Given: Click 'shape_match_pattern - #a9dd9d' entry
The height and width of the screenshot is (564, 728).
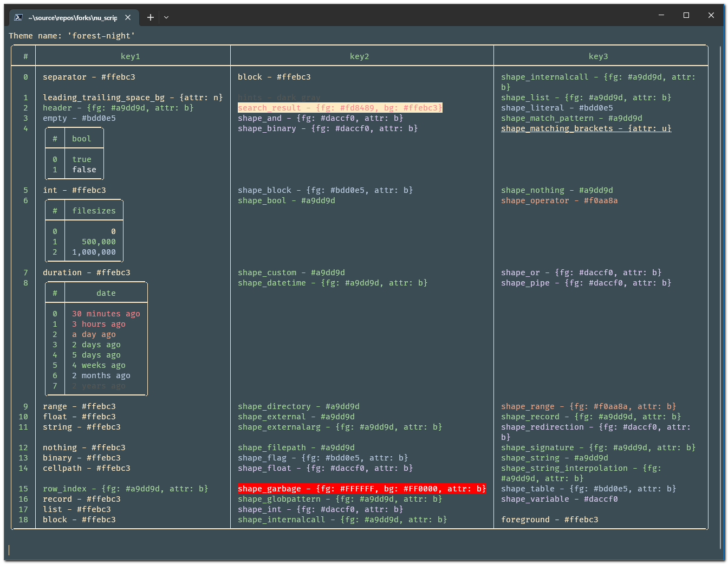Looking at the screenshot, I should [571, 118].
